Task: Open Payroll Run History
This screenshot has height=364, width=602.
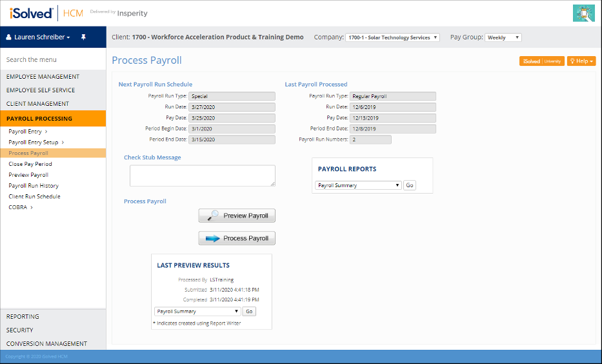Action: coord(34,185)
